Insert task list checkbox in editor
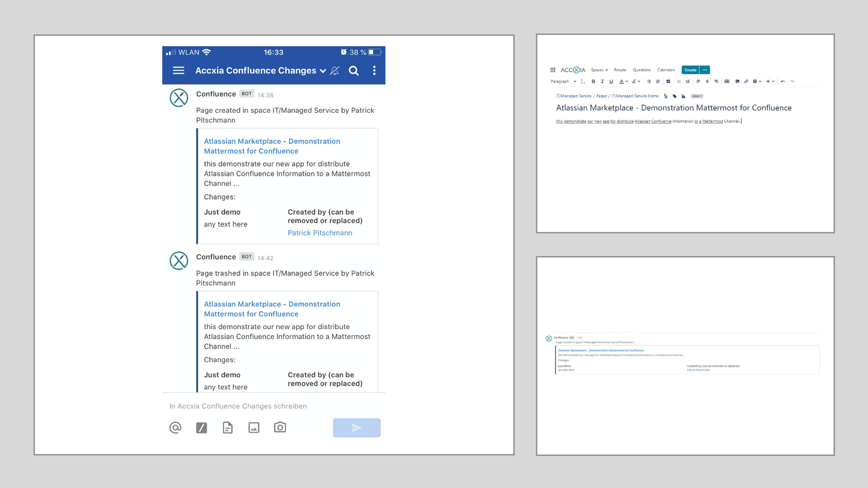 (x=668, y=81)
